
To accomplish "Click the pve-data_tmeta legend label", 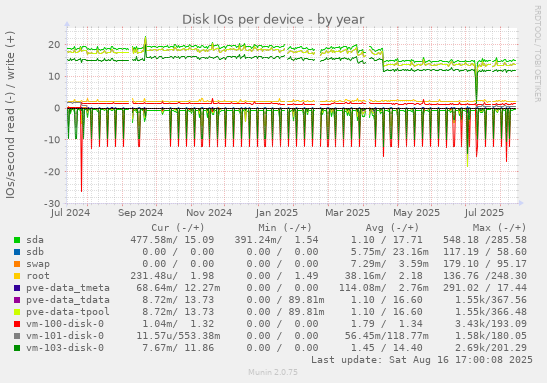I will 68,288.
